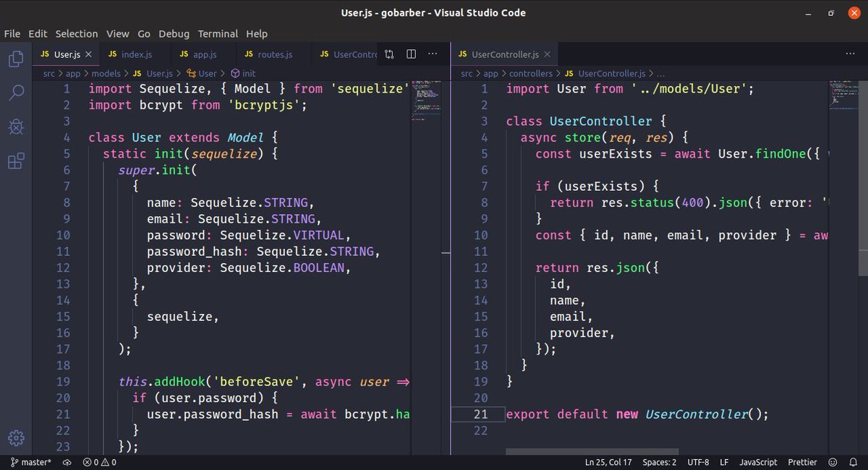868x470 pixels.
Task: Split the left editor group
Action: click(411, 54)
